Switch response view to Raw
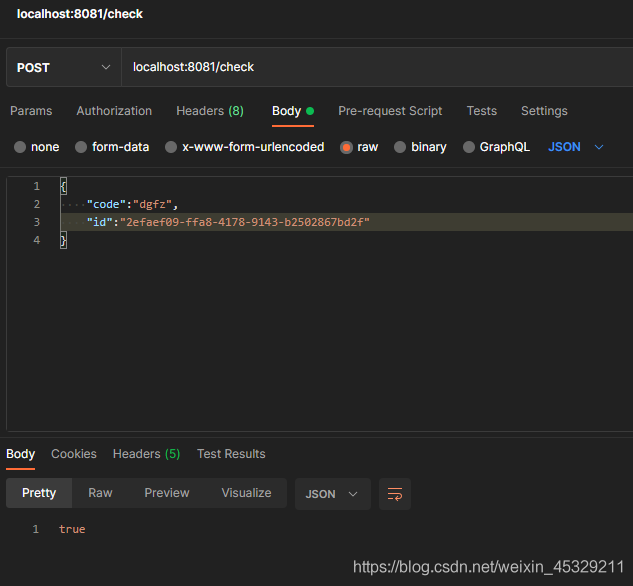The image size is (633, 586). point(100,493)
